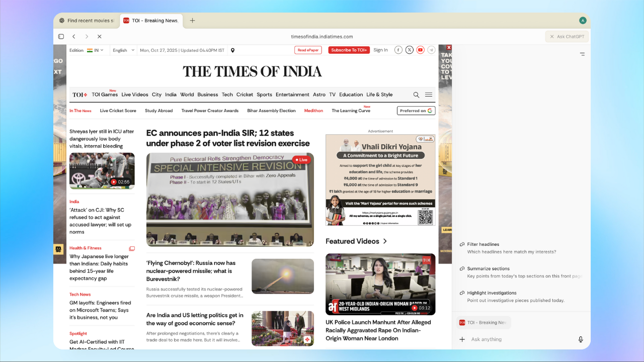Viewport: 644px width, 362px height.
Task: Expand the English language dropdown
Action: tap(123, 50)
